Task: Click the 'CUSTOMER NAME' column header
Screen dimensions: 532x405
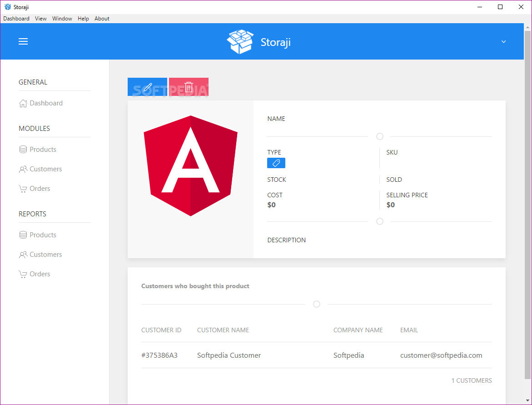Action: click(x=223, y=330)
